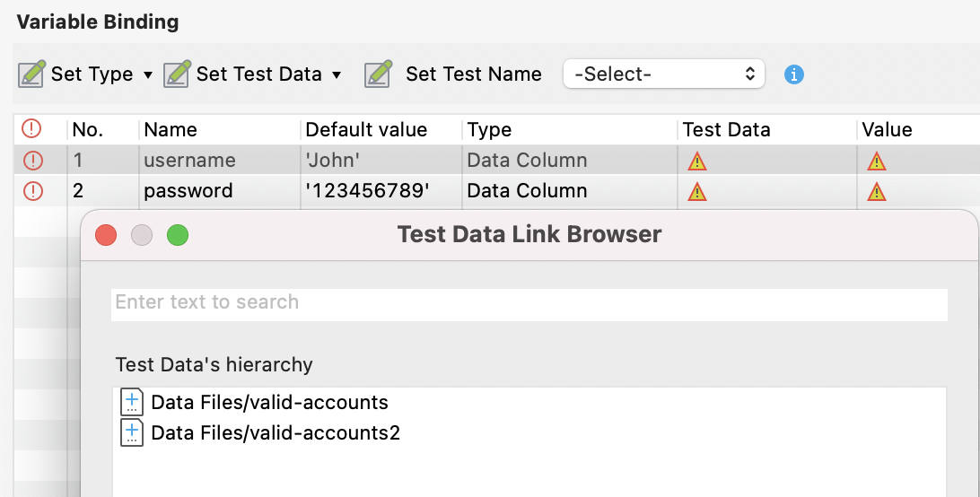Click the Set Test Data pencil icon
Image resolution: width=980 pixels, height=497 pixels.
tap(178, 74)
